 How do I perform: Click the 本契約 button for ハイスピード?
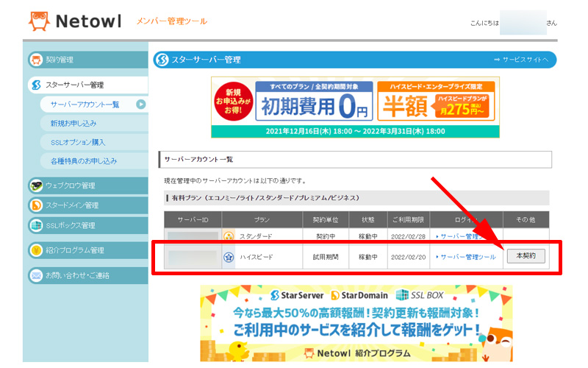(526, 256)
